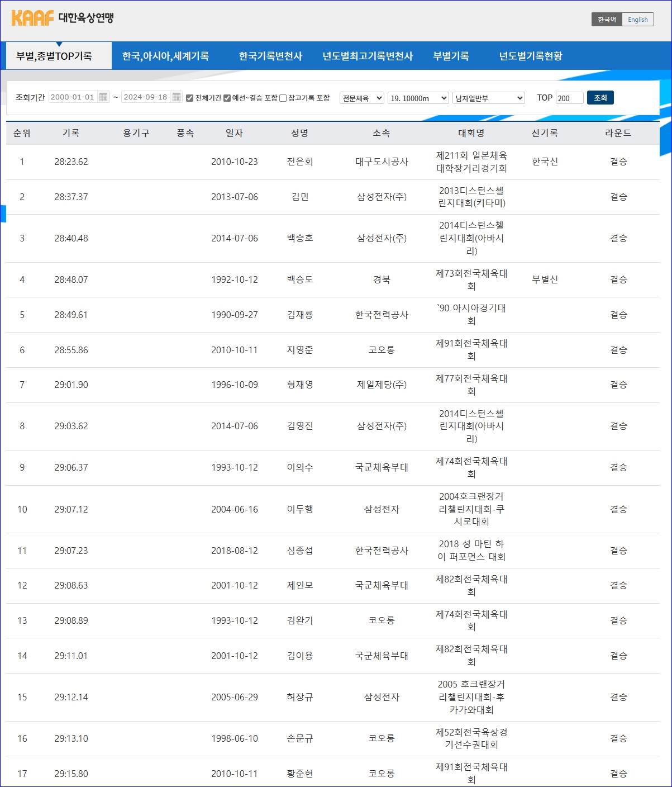Click the athlete name 이의수

pyautogui.click(x=300, y=468)
